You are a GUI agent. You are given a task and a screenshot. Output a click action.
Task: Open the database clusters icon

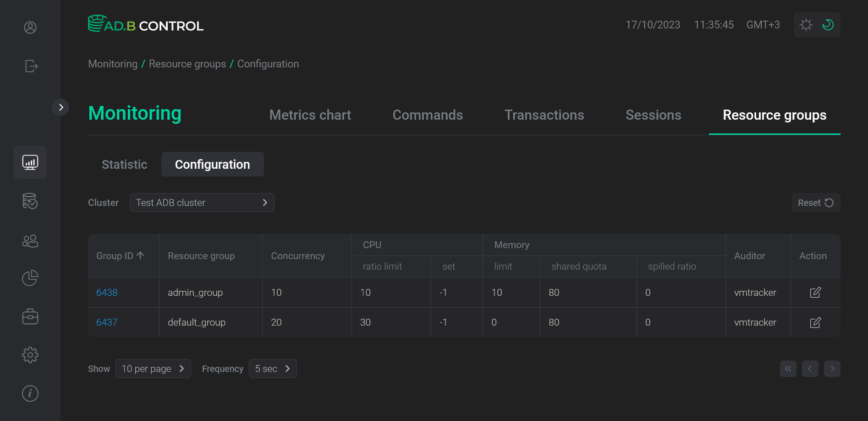[30, 201]
